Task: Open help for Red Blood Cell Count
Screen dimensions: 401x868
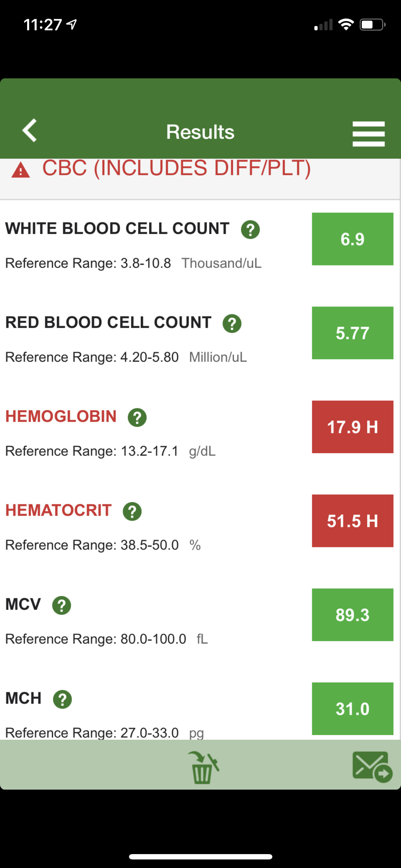Action: (x=232, y=324)
